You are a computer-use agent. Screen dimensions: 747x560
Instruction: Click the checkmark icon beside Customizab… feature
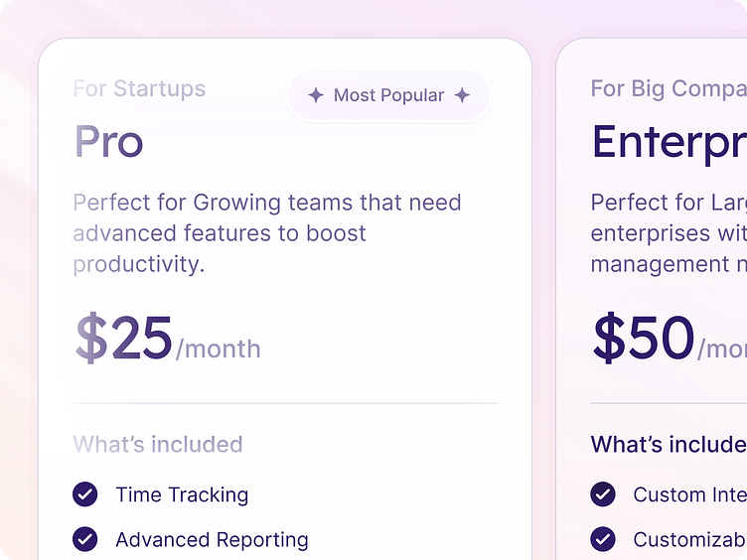tap(603, 539)
